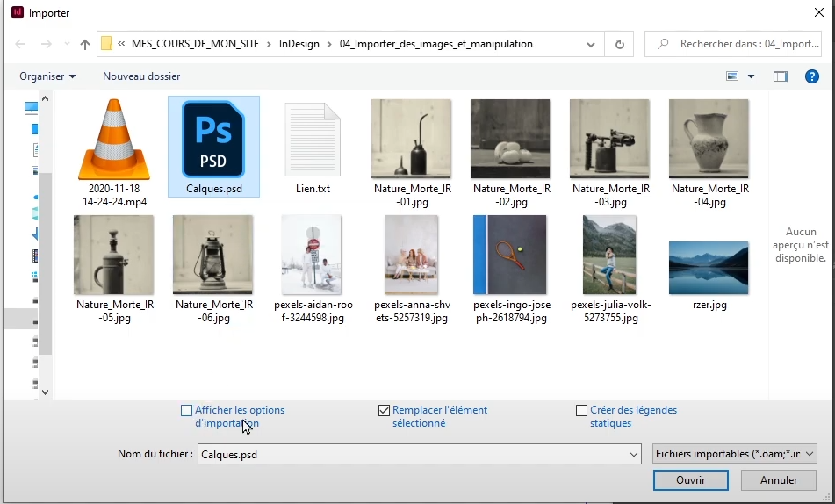Toggle the preview pane icon

(781, 76)
